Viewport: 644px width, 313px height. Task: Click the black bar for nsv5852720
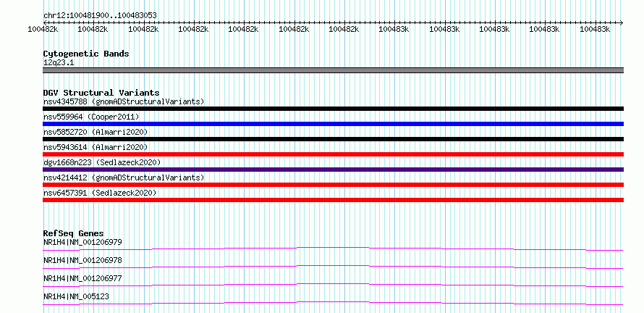click(333, 139)
